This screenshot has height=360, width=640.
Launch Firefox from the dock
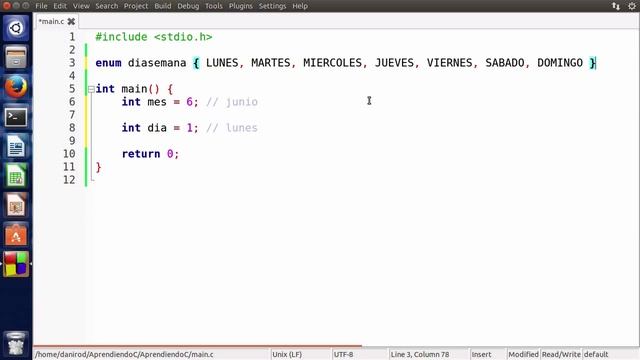[x=16, y=87]
